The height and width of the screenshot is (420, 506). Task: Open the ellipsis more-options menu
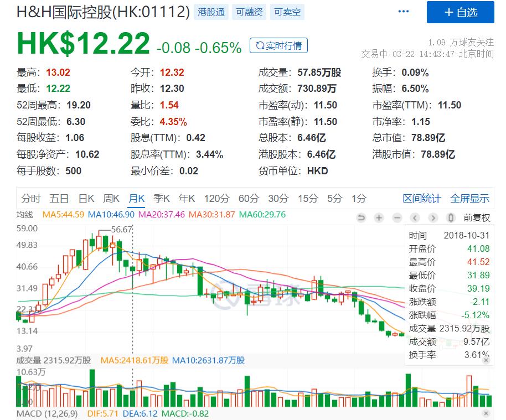404,10
